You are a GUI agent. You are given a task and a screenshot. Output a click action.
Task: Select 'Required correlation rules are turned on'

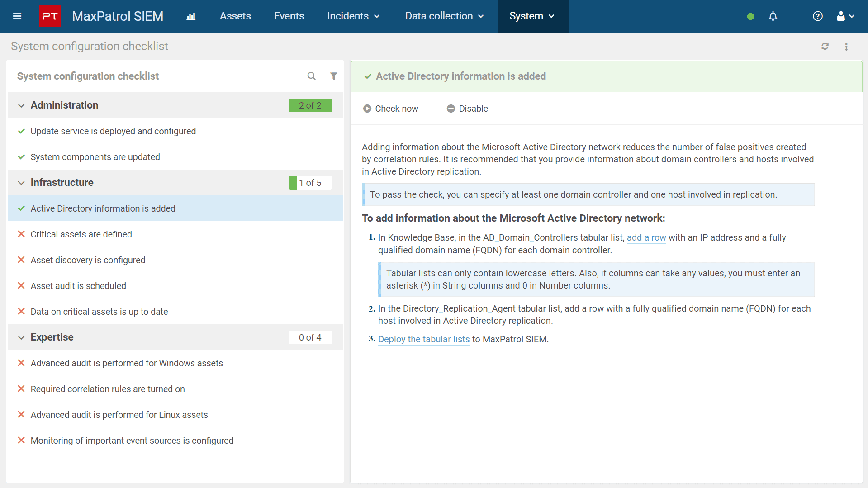click(175, 389)
